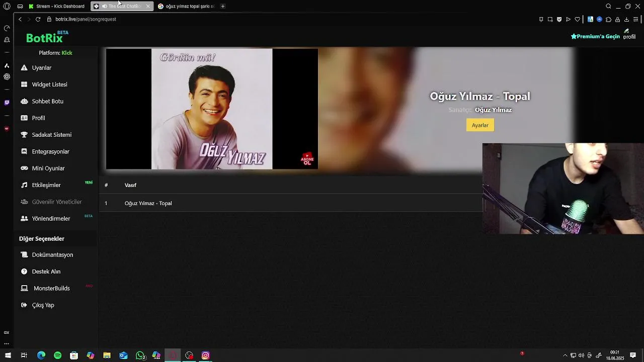Viewport: 644px width, 362px height.
Task: Go back with the browser back arrow
Action: point(20,19)
